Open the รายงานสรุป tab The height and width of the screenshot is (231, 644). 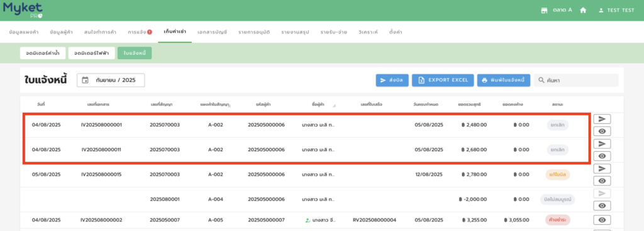click(295, 32)
